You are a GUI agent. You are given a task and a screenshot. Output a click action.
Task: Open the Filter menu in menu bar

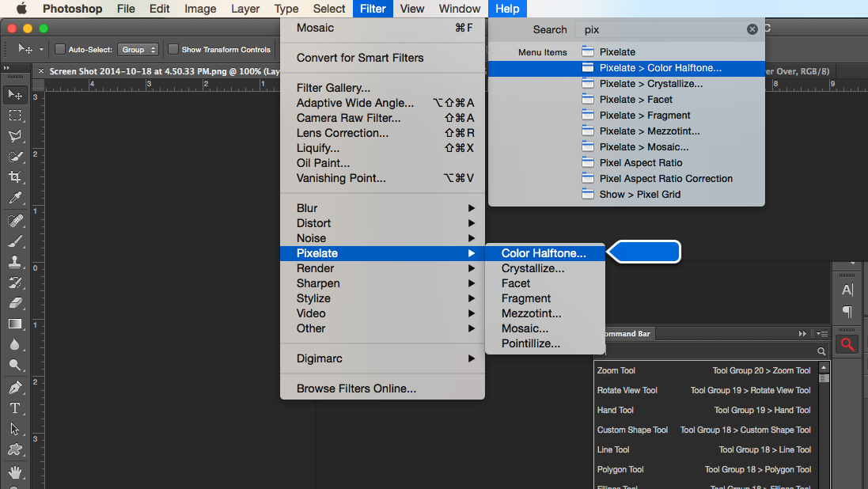(x=373, y=8)
